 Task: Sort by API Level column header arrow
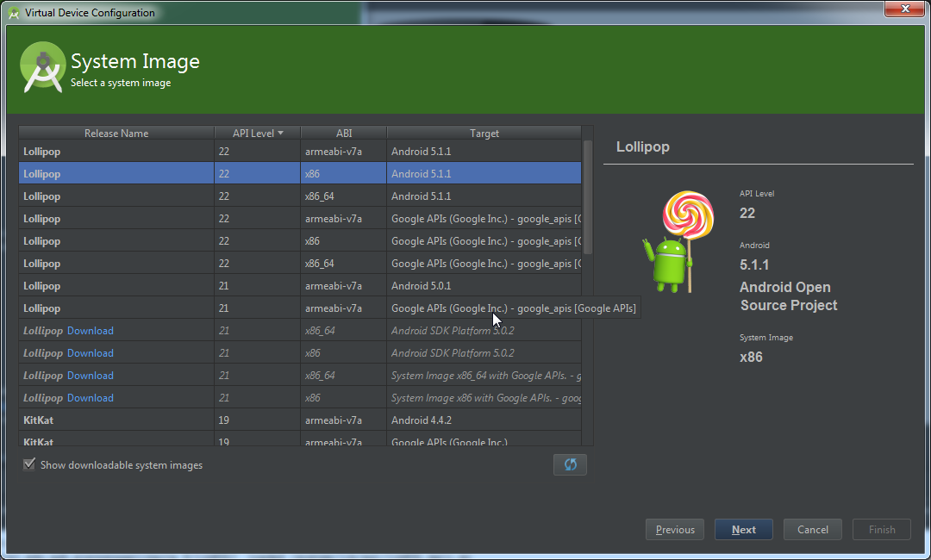280,133
